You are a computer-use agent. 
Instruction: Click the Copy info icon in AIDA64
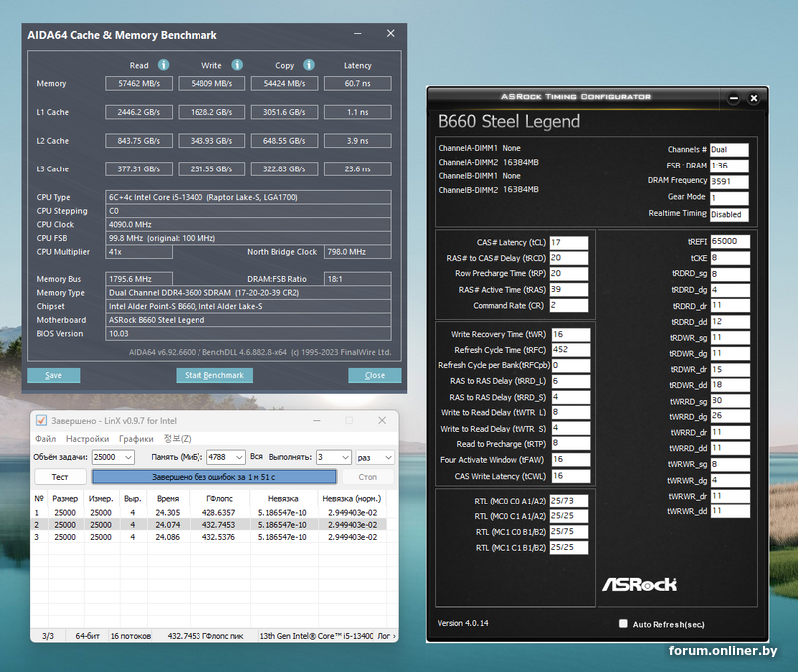pyautogui.click(x=309, y=65)
